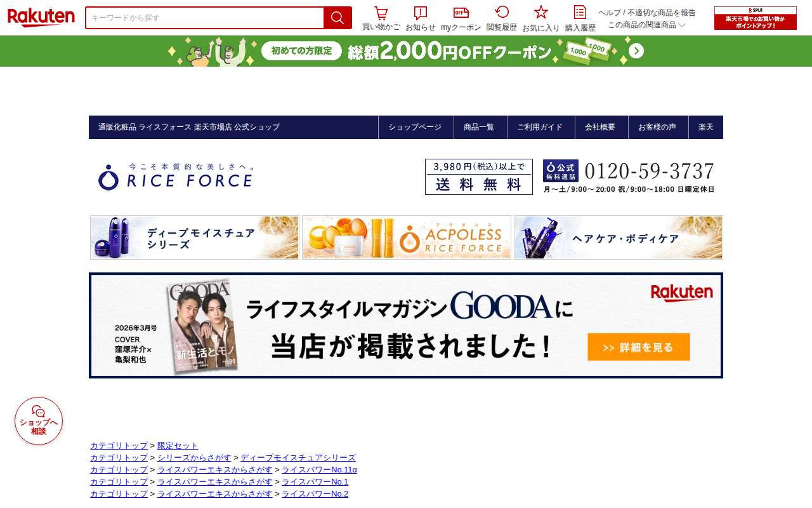
Task: Open 楽天 menu item
Action: [x=706, y=127]
